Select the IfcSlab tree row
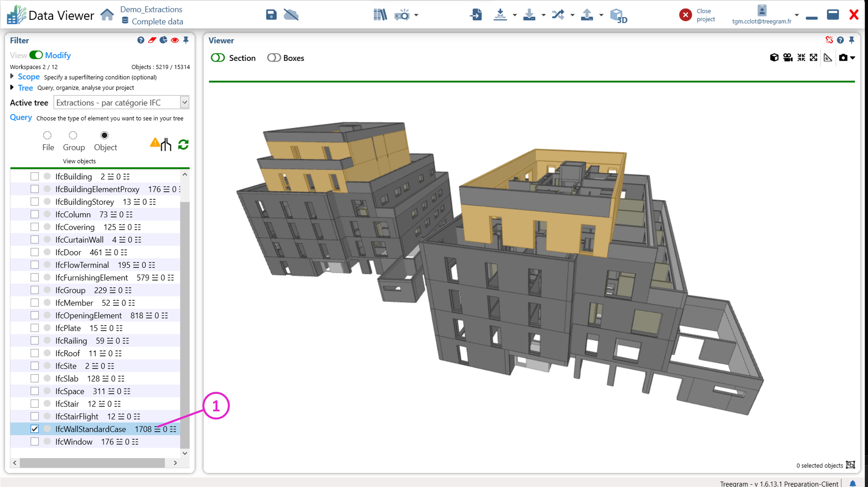 (67, 378)
